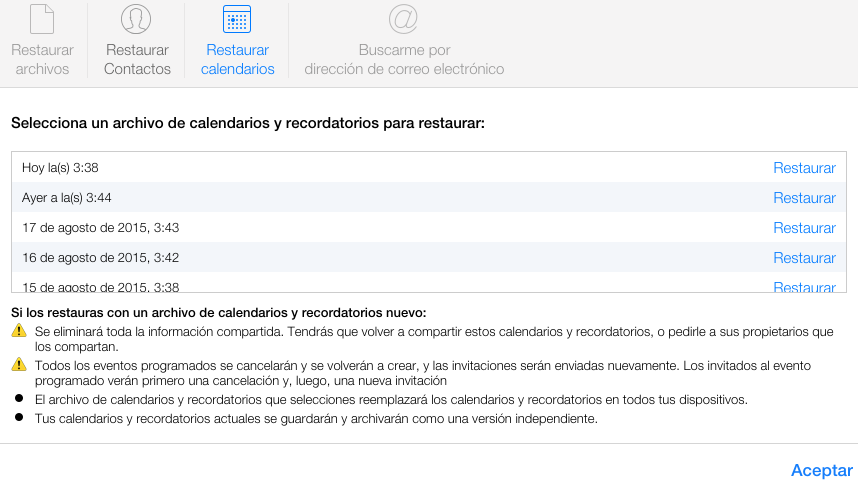Click the person icon for Restaurar Contactos

(136, 19)
